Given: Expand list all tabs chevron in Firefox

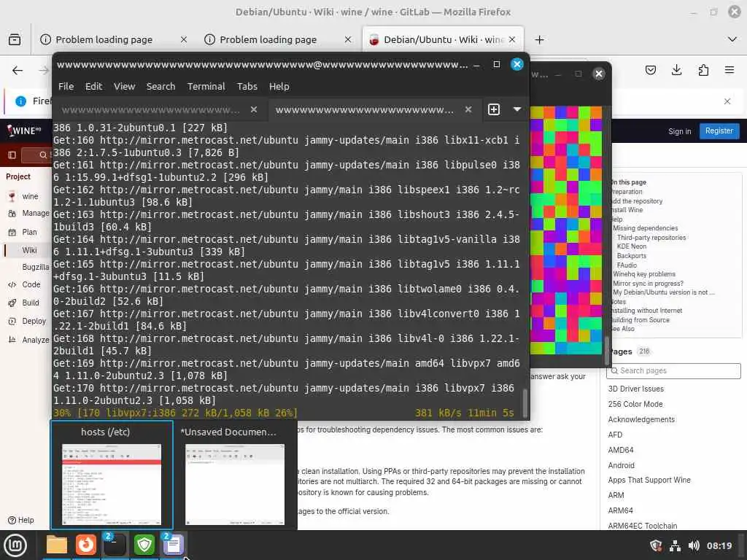Looking at the screenshot, I should click(x=732, y=39).
